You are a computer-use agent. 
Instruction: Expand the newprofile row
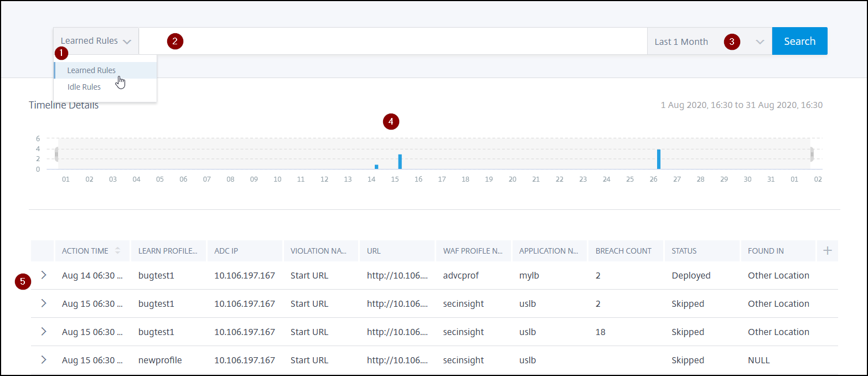pos(44,360)
